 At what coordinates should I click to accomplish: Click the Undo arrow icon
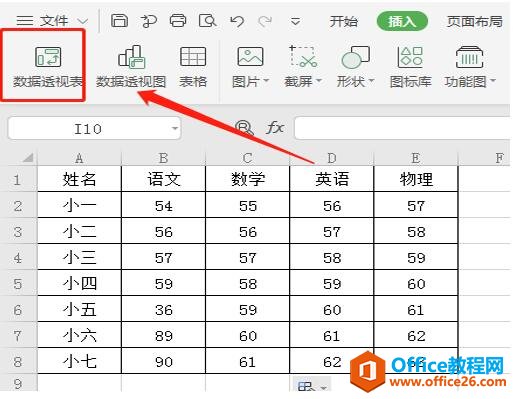(237, 22)
